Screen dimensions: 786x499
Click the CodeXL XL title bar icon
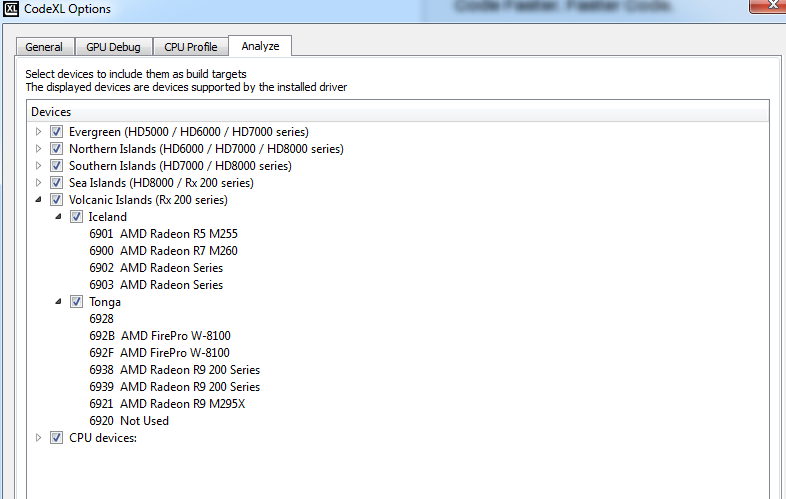tap(11, 9)
